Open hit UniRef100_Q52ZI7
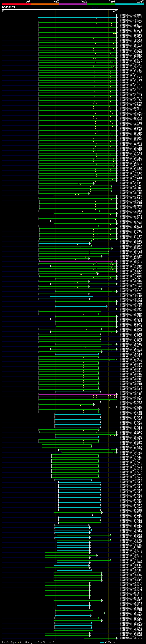 (x=131, y=17)
